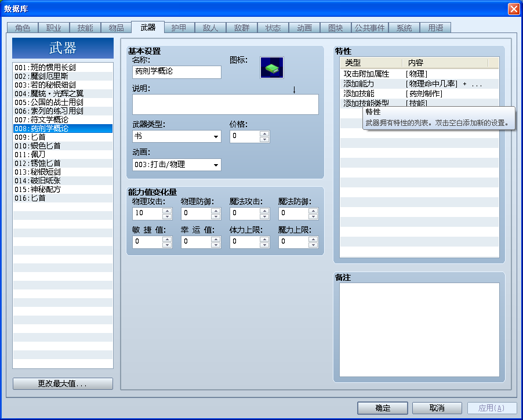Click the green book weapon icon
Screen dimensions: 523x420
272,68
